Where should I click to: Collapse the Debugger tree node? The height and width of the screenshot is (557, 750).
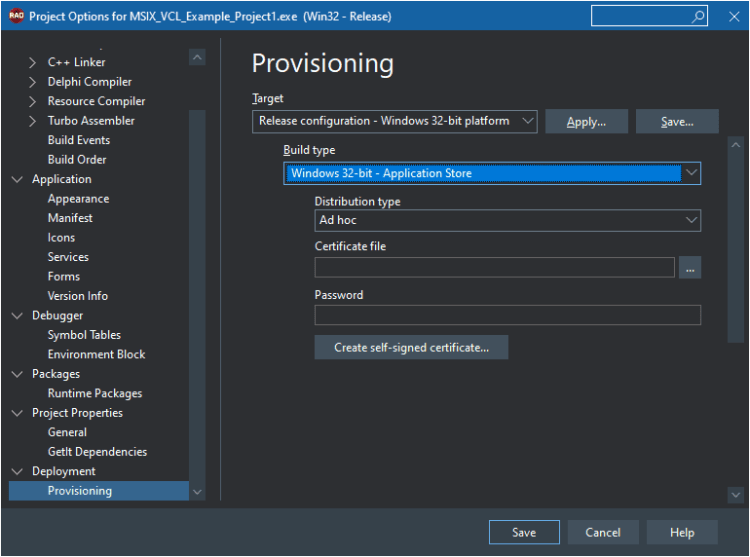point(17,316)
